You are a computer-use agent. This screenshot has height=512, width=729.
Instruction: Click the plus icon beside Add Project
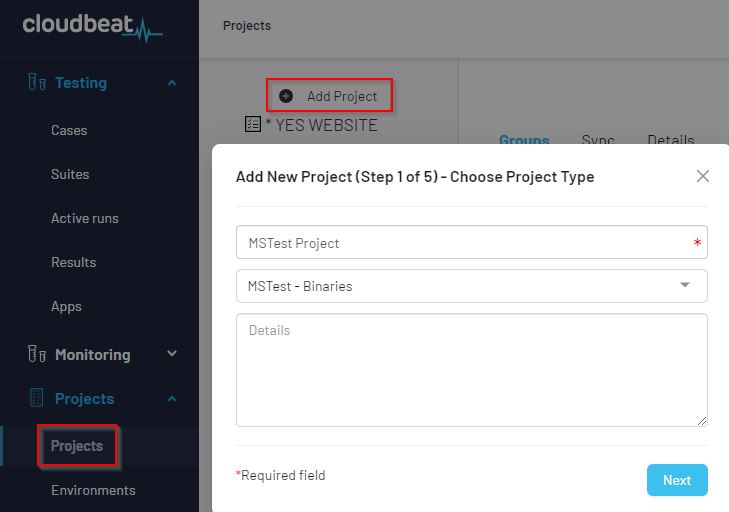[286, 96]
